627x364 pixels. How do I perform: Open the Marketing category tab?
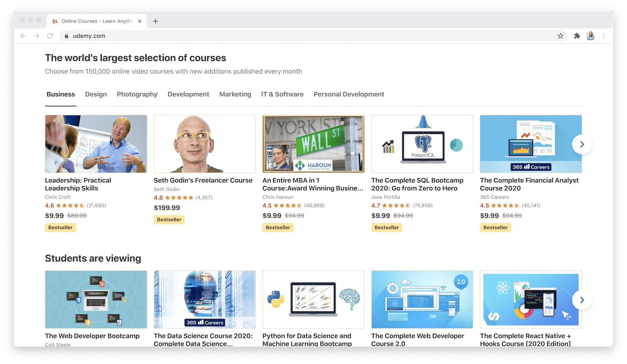click(235, 94)
